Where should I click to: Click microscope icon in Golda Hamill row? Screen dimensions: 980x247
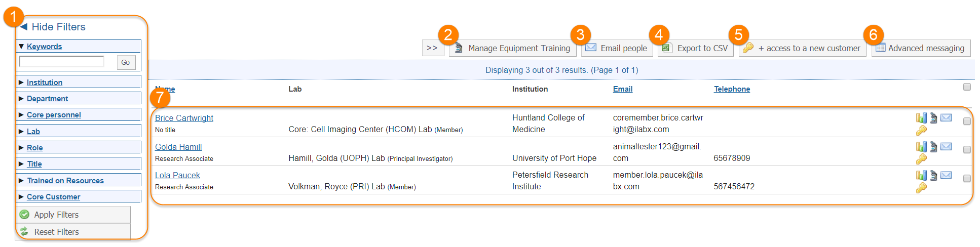click(x=933, y=147)
